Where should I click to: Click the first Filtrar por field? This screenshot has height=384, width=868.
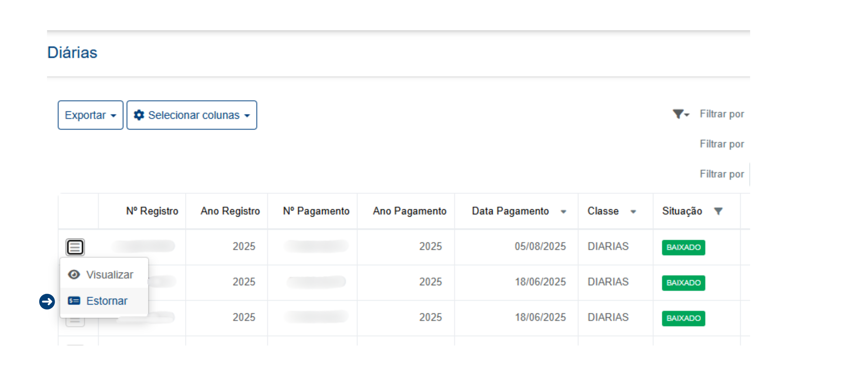[721, 114]
